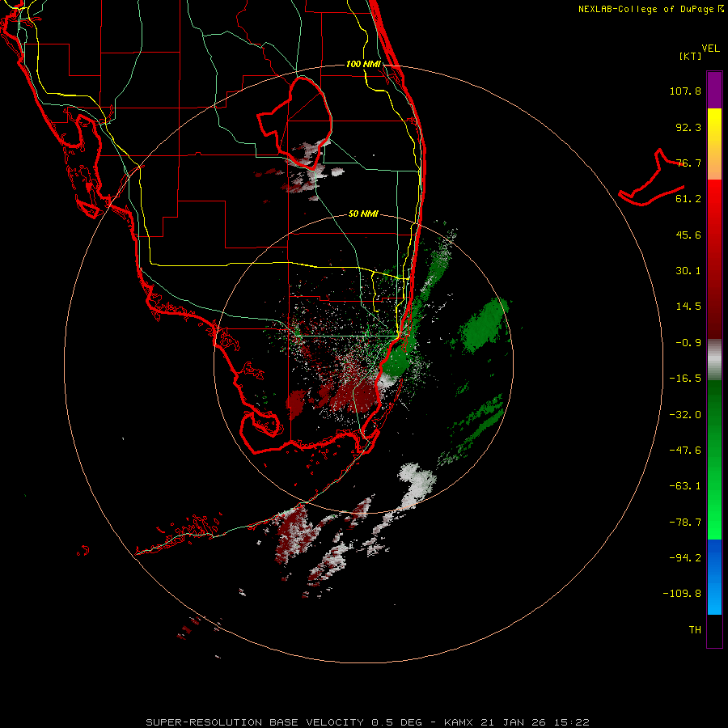Click the -109.8 velocity scale value
This screenshot has height=728, width=728.
[x=682, y=594]
